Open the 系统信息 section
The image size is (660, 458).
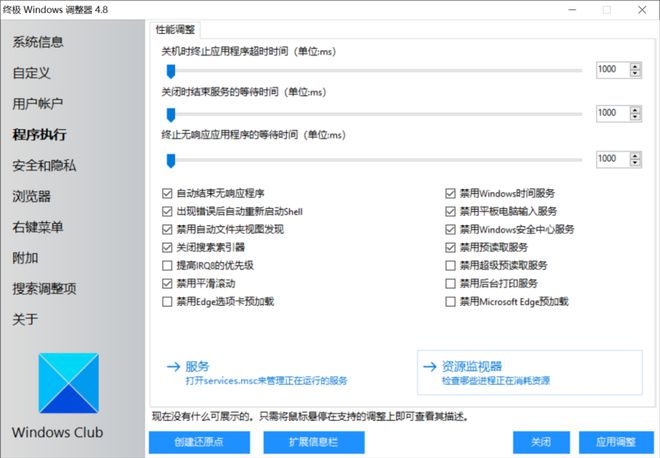(x=38, y=42)
